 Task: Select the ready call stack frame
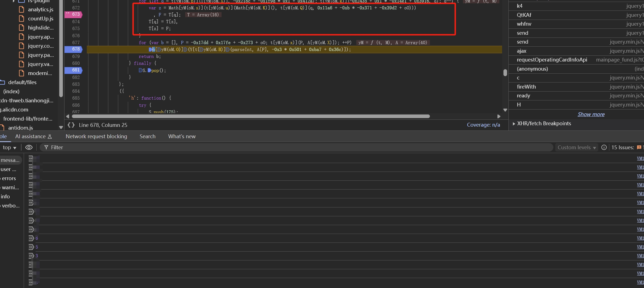coord(576,96)
